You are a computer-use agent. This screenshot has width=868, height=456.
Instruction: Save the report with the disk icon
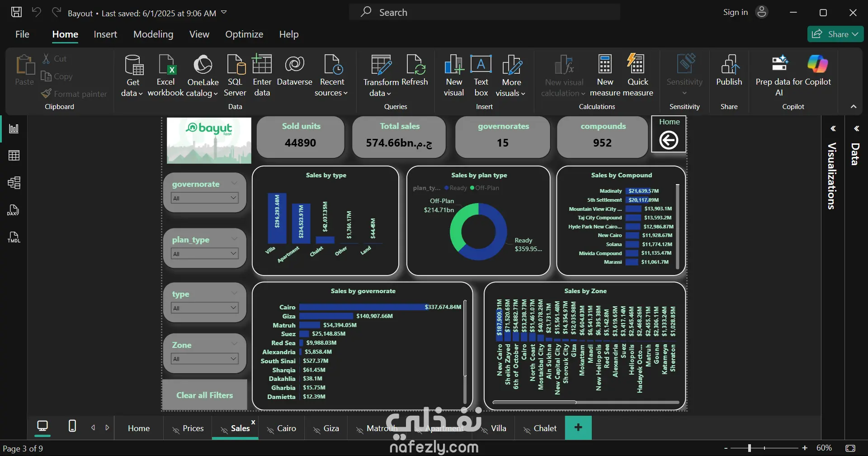[16, 12]
